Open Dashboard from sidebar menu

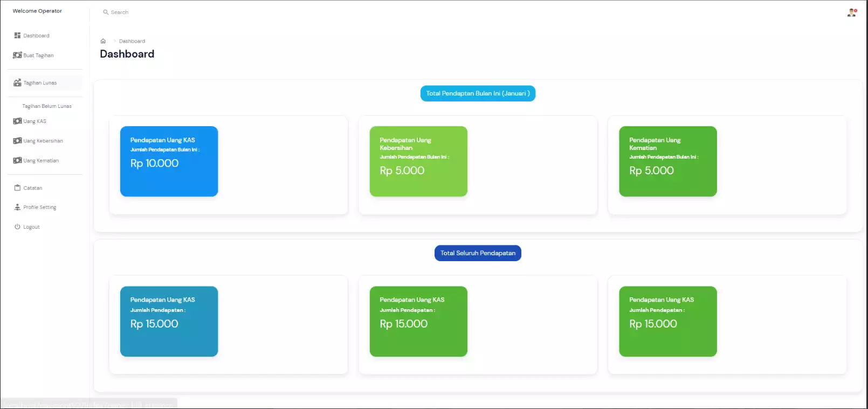point(36,36)
